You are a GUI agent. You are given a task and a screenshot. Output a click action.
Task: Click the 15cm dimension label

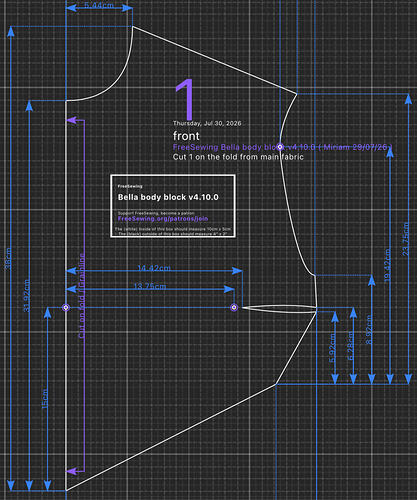pos(45,399)
